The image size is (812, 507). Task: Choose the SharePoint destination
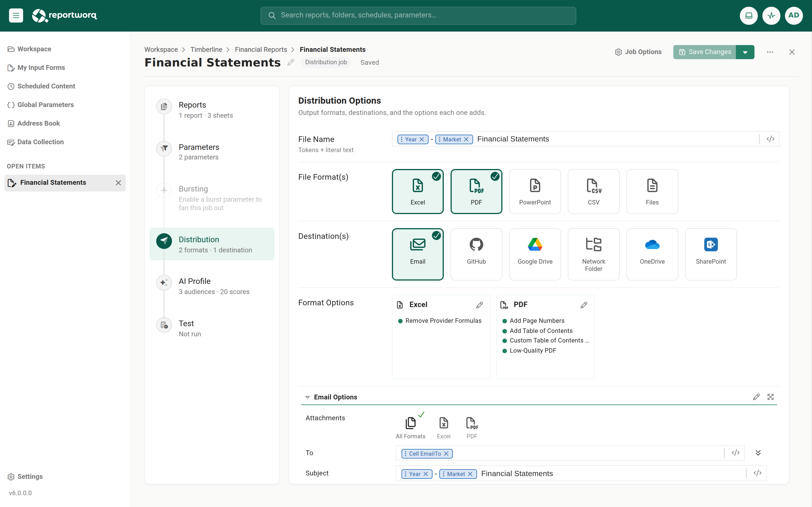[x=711, y=254]
